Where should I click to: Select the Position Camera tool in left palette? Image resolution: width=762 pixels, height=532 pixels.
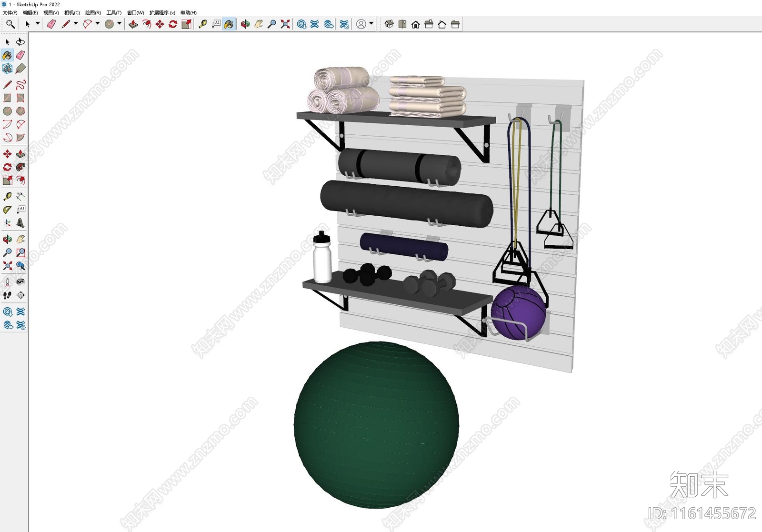7,282
